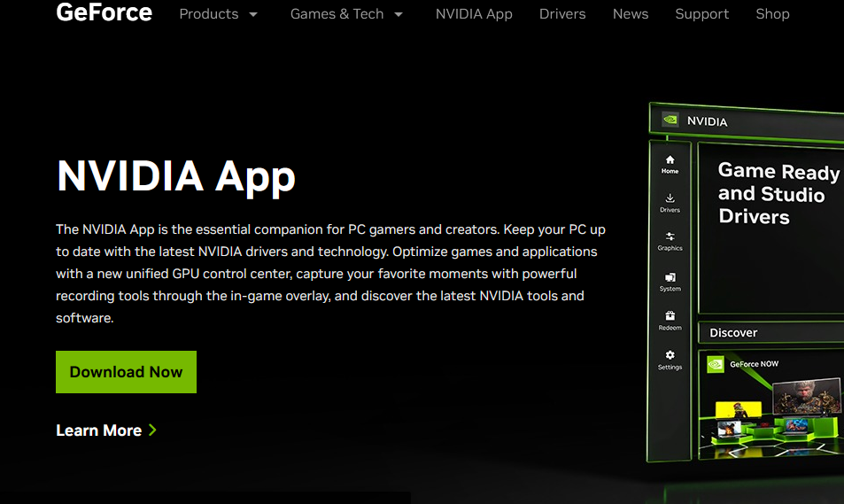Select Support in the top navigation bar
Image resolution: width=844 pixels, height=504 pixels.
(x=701, y=14)
